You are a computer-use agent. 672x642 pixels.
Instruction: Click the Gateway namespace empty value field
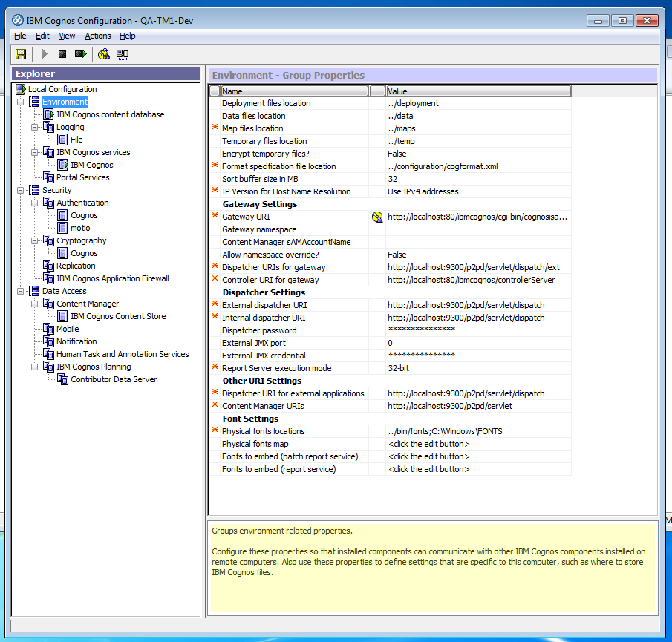click(478, 229)
